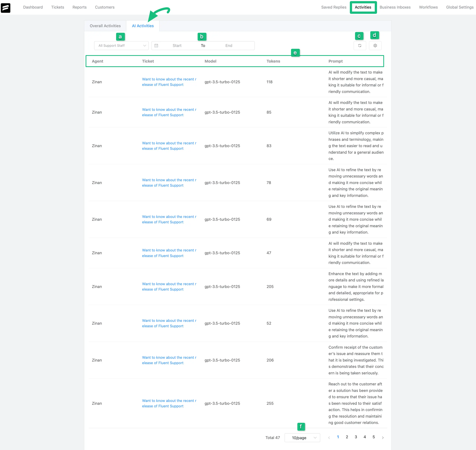
Task: Click prompt starting 'Utilize AI to simplify'
Action: click(356, 146)
